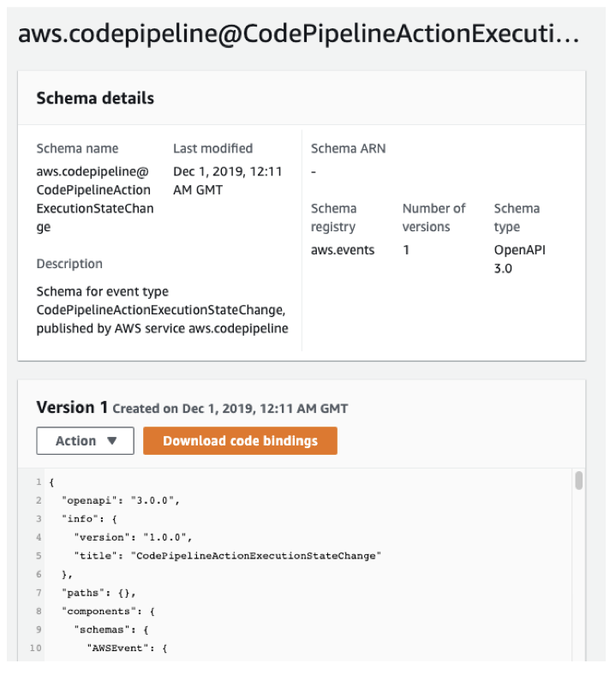Click the Number of versions label
The width and height of the screenshot is (616, 675).
coord(434,218)
